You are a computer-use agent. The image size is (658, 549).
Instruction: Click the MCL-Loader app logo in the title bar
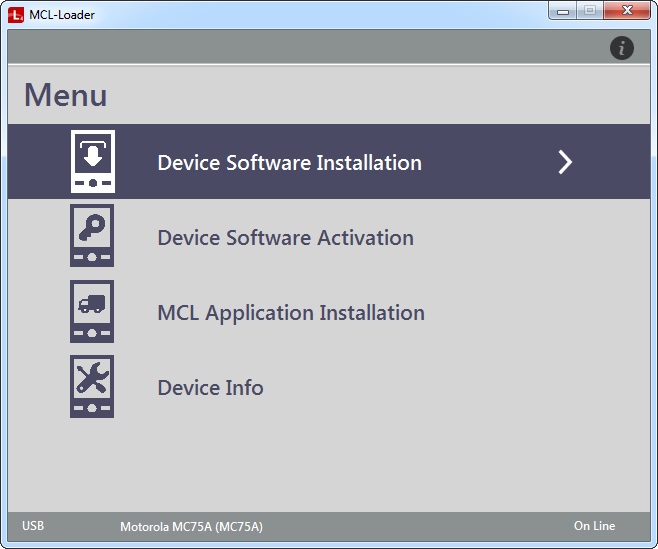click(x=16, y=15)
